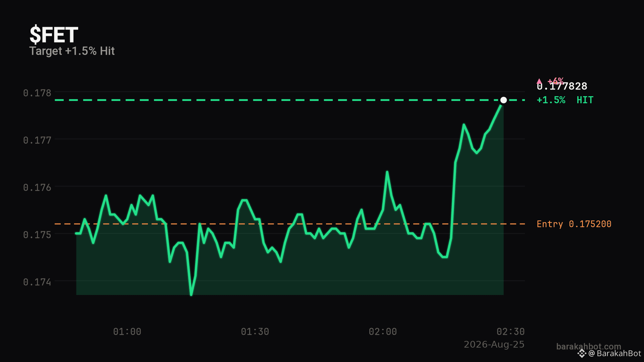Click the 01:30 time axis label
644x362 pixels.
255,332
